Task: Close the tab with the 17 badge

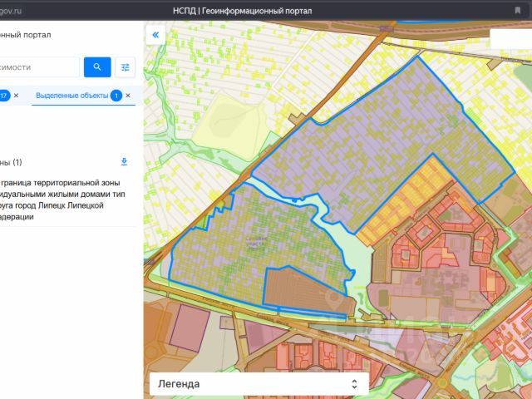Action: click(x=16, y=96)
